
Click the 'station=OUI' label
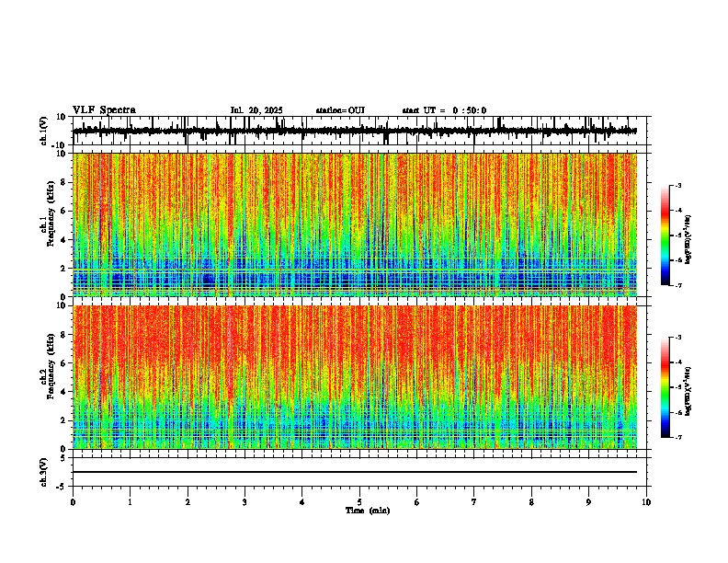point(340,110)
